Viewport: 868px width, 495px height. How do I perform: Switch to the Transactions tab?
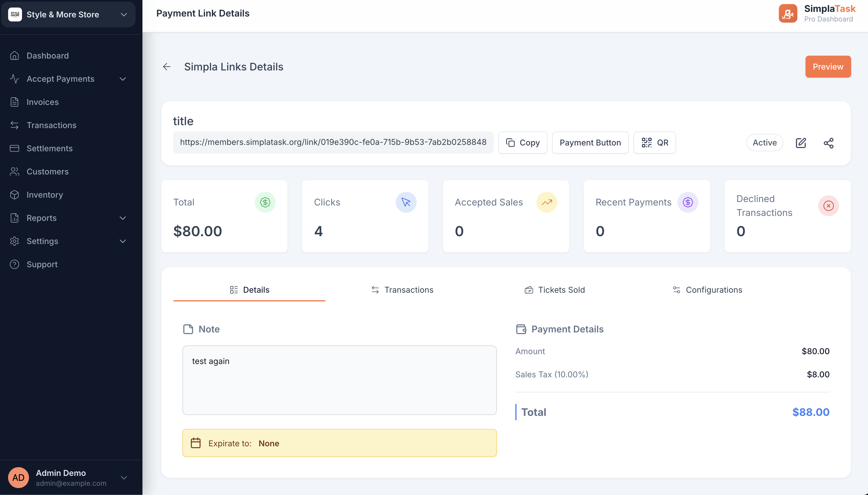coord(402,290)
